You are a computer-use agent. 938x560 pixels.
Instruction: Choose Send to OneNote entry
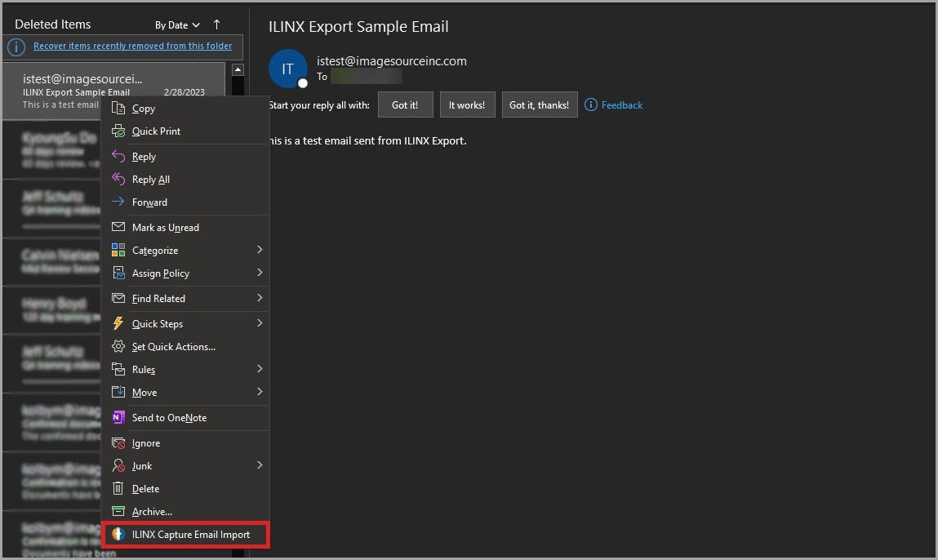pos(185,418)
